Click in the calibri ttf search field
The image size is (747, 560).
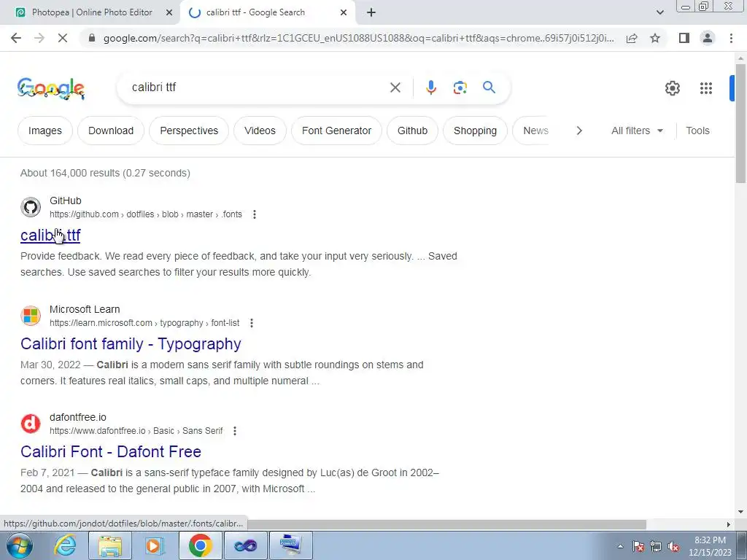click(x=258, y=87)
